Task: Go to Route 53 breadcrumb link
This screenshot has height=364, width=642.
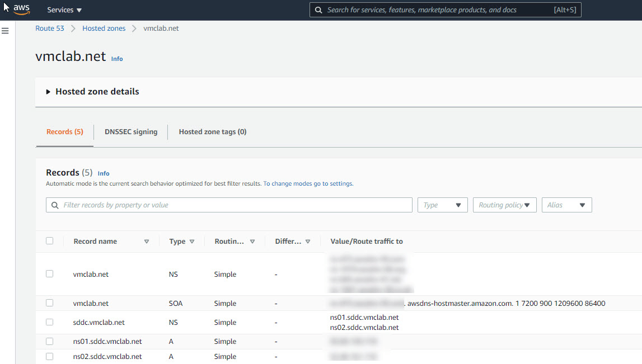Action: tap(50, 28)
